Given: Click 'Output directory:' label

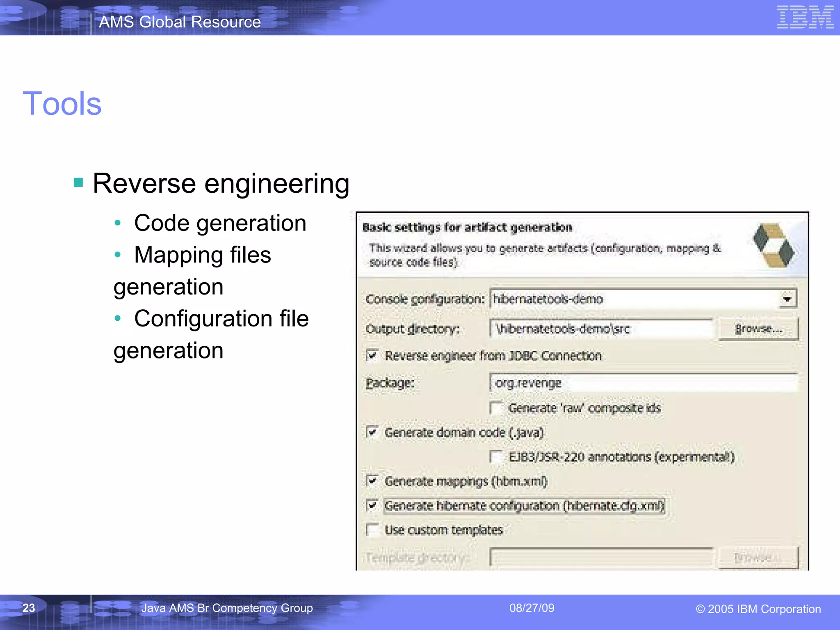Looking at the screenshot, I should pos(413,329).
